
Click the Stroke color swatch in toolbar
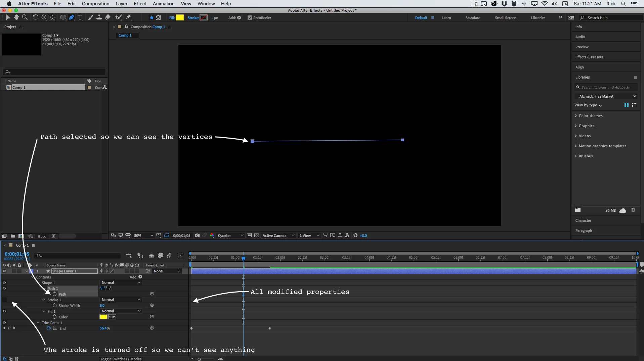[204, 18]
